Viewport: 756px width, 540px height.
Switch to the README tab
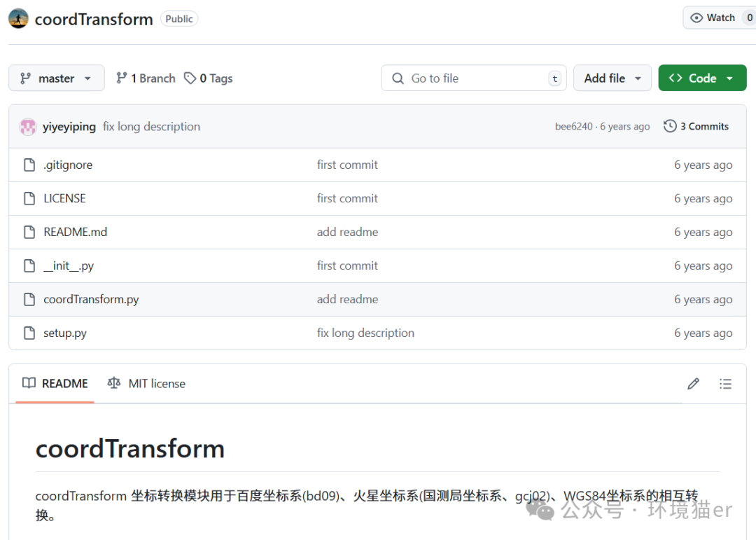[x=64, y=383]
